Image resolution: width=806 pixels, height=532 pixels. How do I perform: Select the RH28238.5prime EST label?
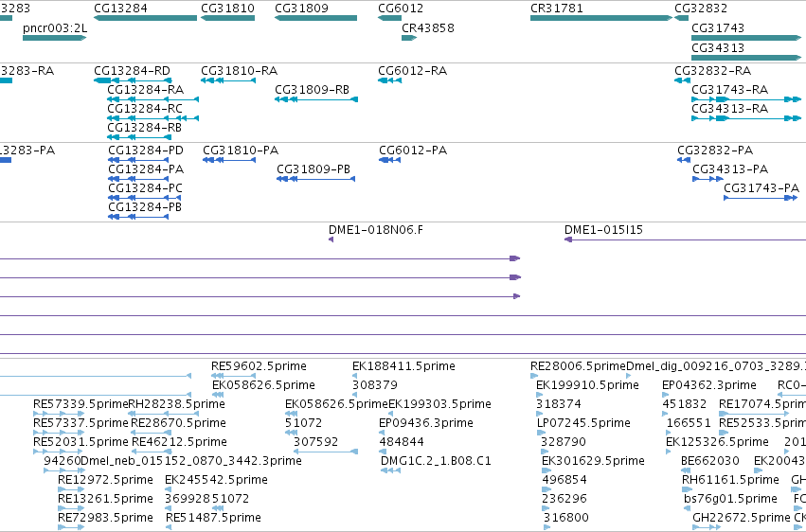pos(176,404)
